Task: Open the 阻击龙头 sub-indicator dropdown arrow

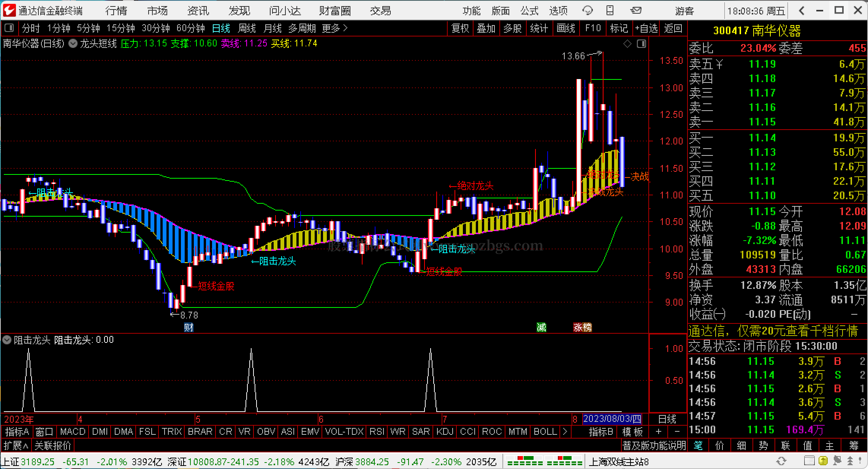Action: point(7,340)
